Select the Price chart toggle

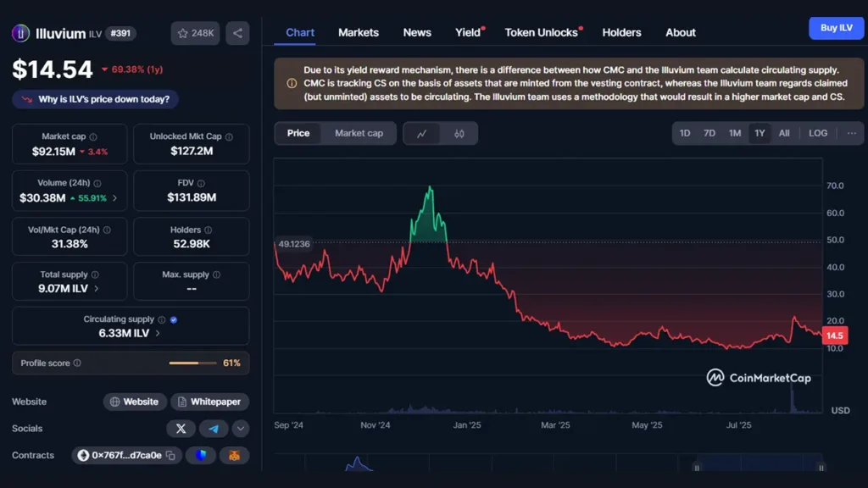pos(298,133)
